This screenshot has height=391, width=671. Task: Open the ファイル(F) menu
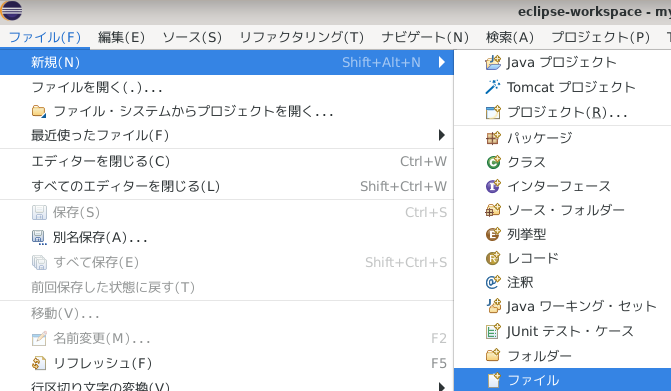[45, 37]
